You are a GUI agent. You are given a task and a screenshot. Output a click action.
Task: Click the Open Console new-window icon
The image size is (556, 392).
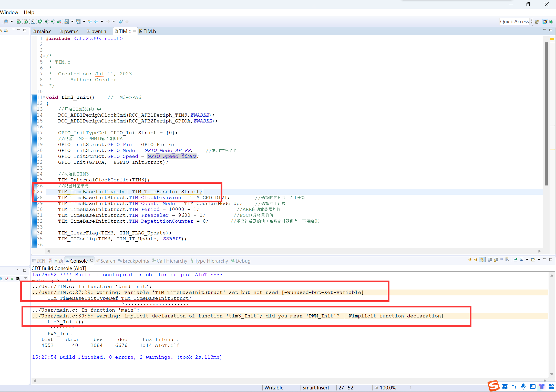(533, 260)
